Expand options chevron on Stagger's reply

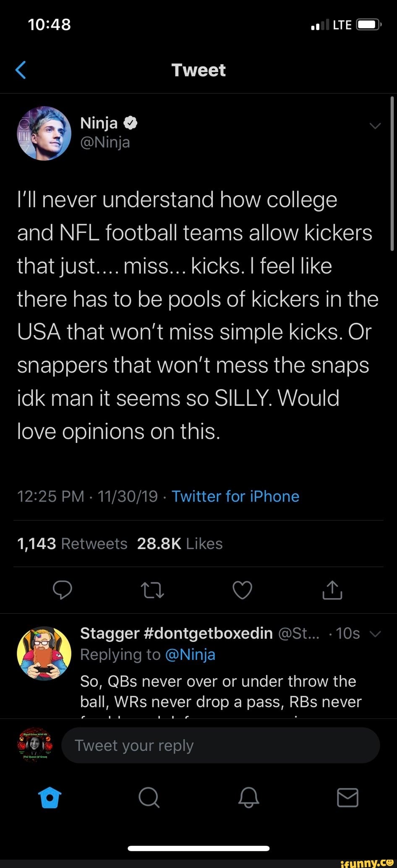(375, 634)
